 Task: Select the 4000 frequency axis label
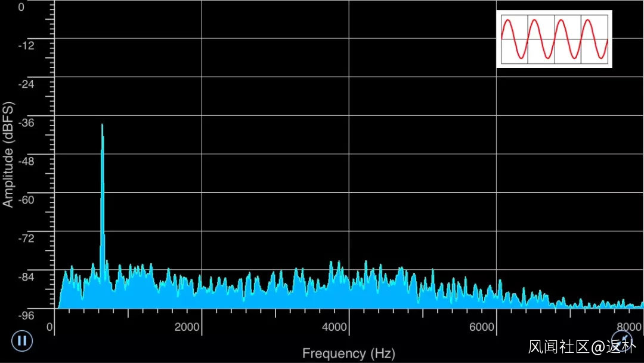pyautogui.click(x=335, y=327)
